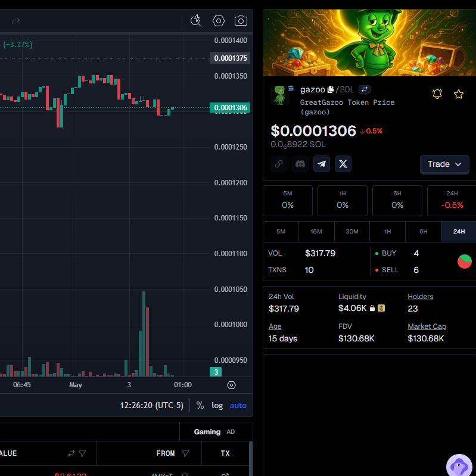Click the 1H price change box
The image size is (476, 476).
coord(343,201)
